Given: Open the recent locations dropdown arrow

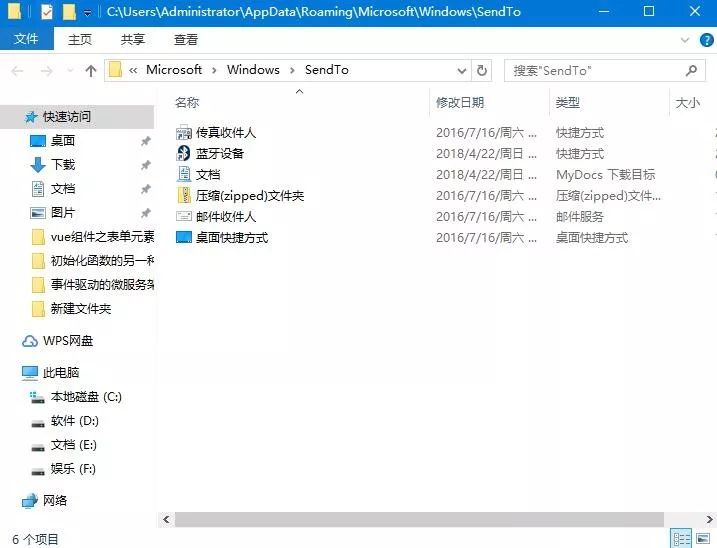Looking at the screenshot, I should (x=70, y=71).
